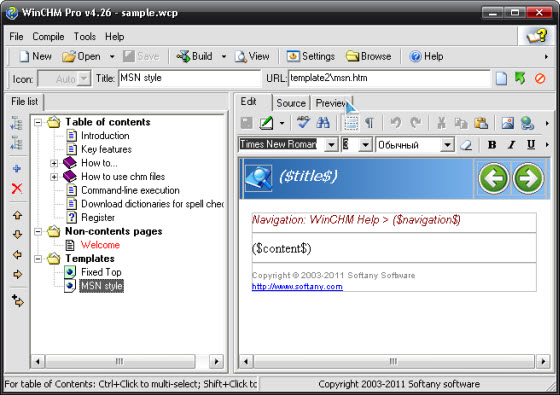Viewport: 560px width, 395px height.
Task: Toggle underline formatting
Action: (531, 145)
